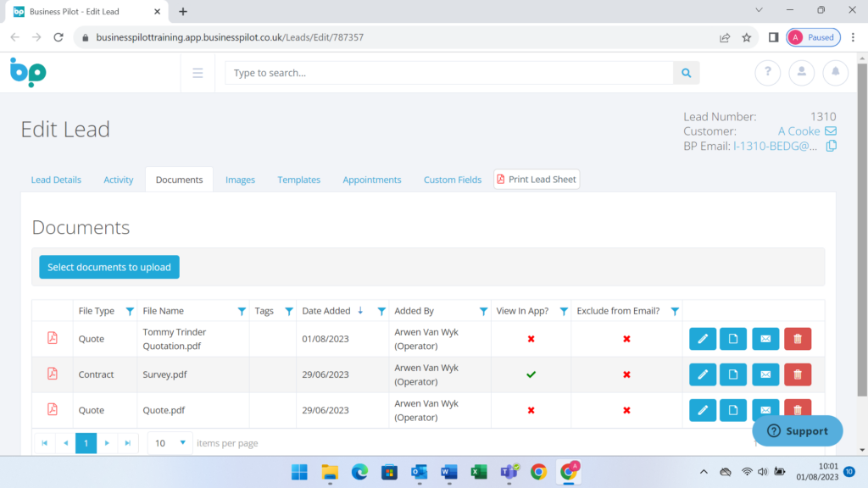
Task: Toggle View In App for Quote.pdf
Action: [x=531, y=410]
